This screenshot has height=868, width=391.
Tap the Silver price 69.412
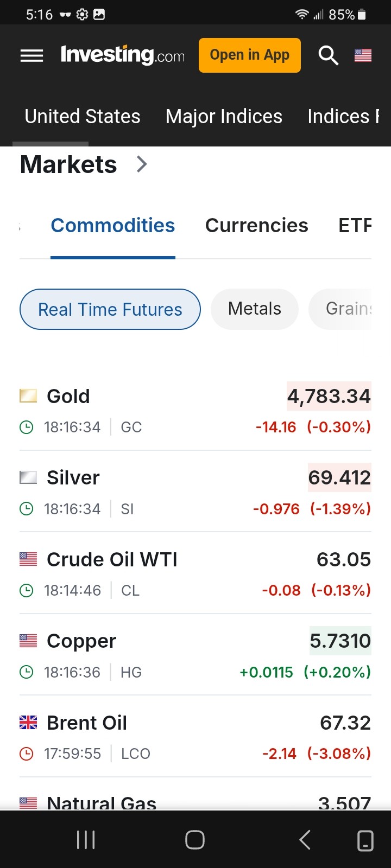coord(339,477)
